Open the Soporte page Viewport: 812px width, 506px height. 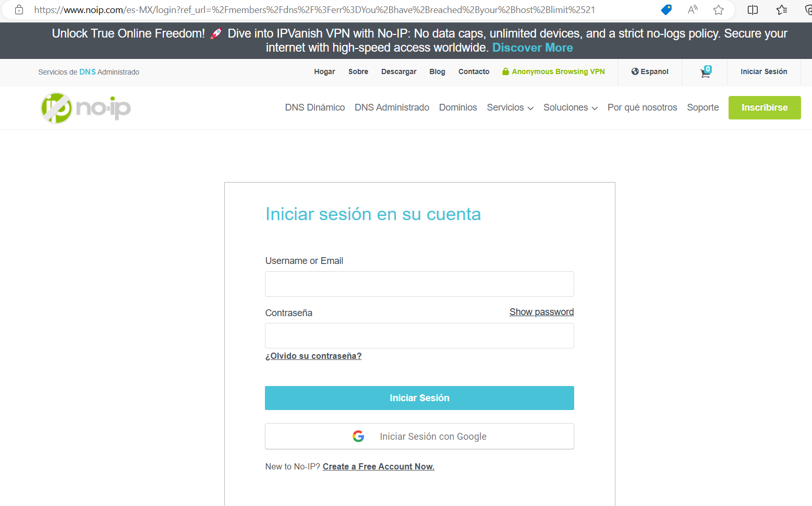(702, 107)
